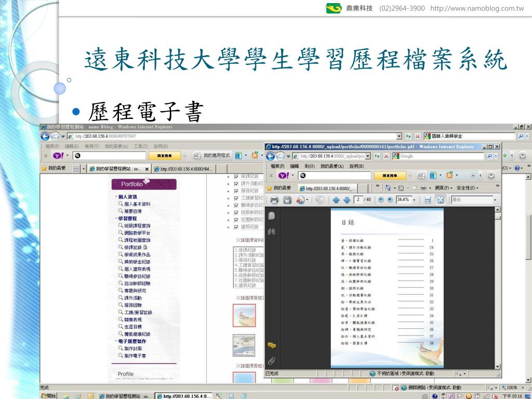The height and width of the screenshot is (399, 532).
Task: Open the PDF find box dropdown arrow
Action: point(495,200)
